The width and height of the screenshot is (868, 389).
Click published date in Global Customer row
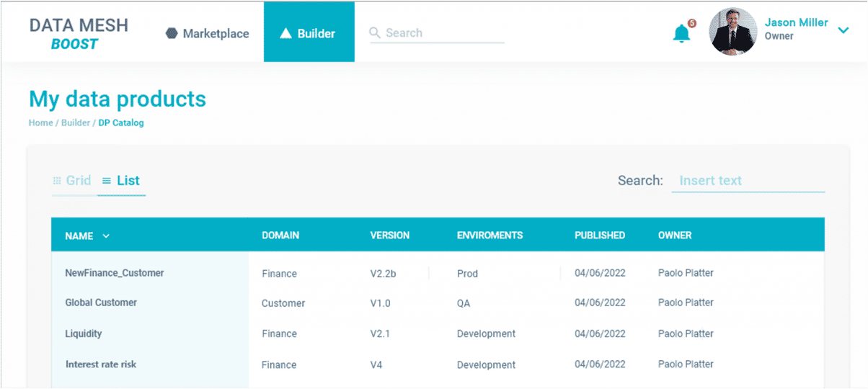point(600,303)
